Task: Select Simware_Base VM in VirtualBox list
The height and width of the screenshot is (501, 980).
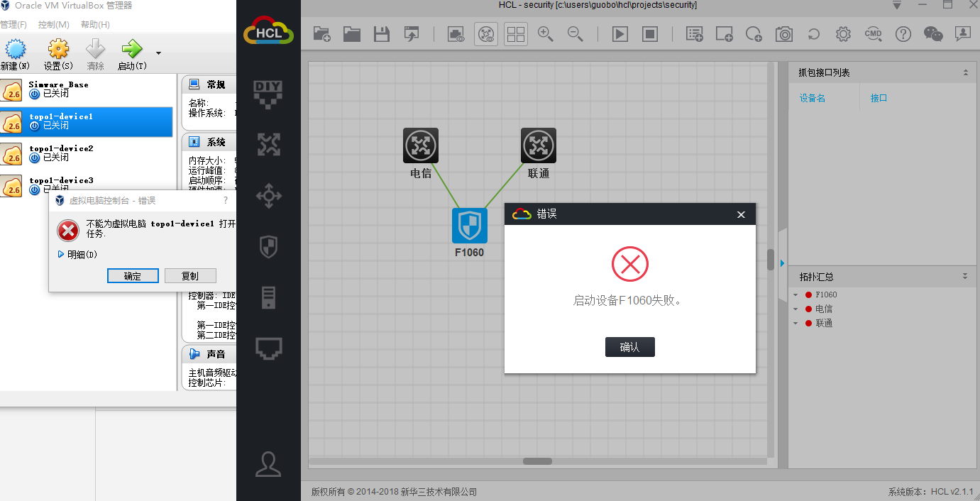Action: click(x=86, y=89)
